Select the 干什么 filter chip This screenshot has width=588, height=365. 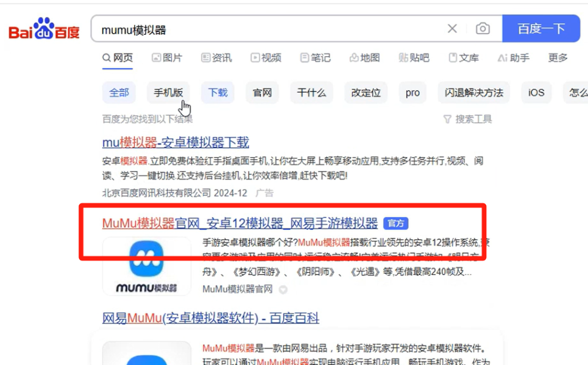point(311,92)
